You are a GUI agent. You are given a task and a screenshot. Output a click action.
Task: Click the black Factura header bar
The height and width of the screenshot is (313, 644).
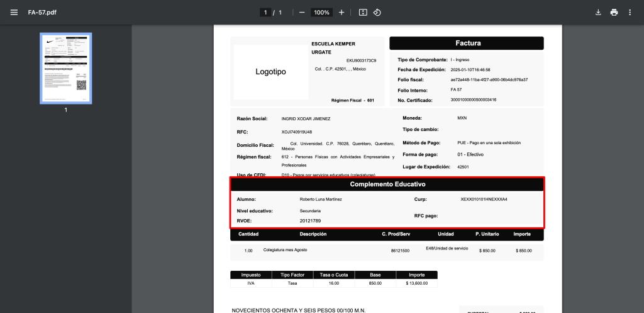click(467, 43)
